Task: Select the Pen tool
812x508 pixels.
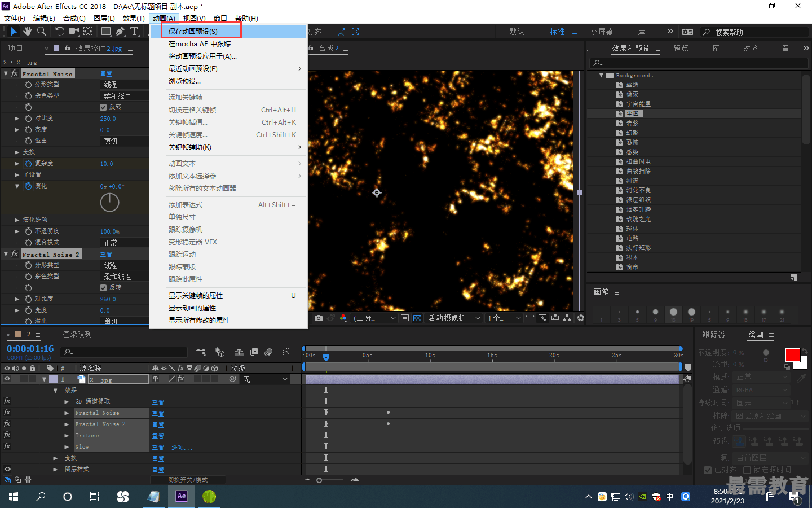Action: tap(120, 32)
